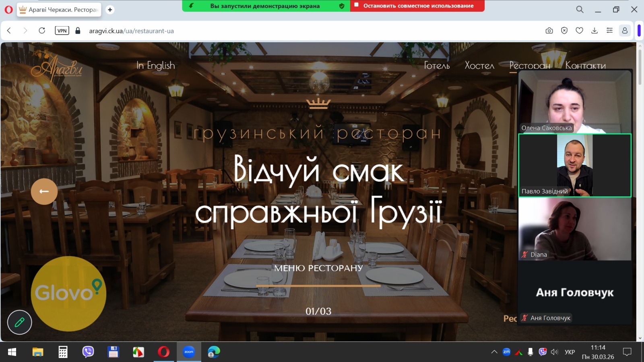Click the Opera snapshot camera icon
644x362 pixels.
click(x=549, y=31)
